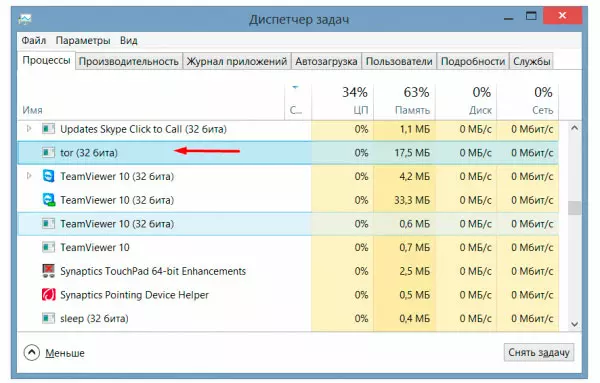
Task: Click the TeamViewer icon with the green badge
Action: (x=49, y=200)
